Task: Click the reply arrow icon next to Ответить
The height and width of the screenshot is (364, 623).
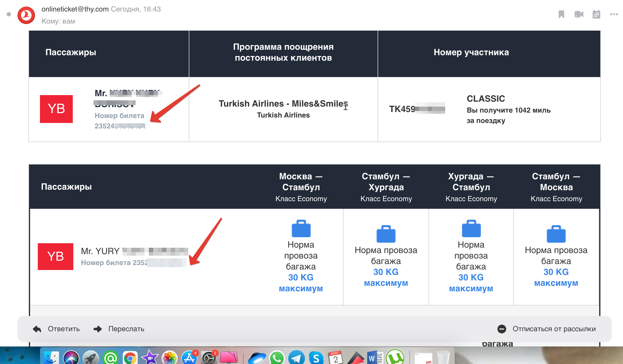Action: 37,329
